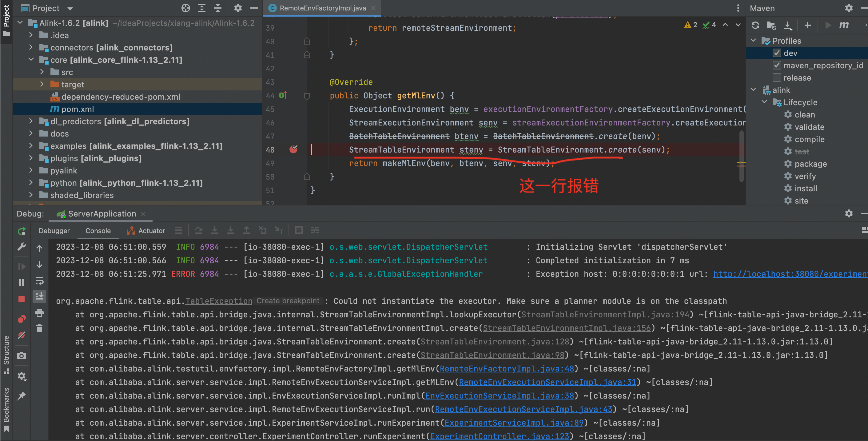Collapse the core module node
Viewport: 868px width, 441px height.
(x=31, y=60)
